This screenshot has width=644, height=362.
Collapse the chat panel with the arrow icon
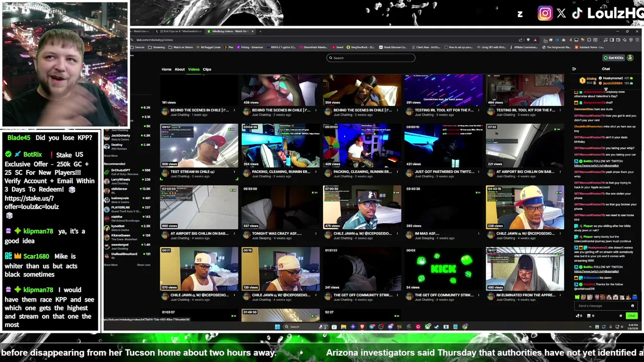574,69
